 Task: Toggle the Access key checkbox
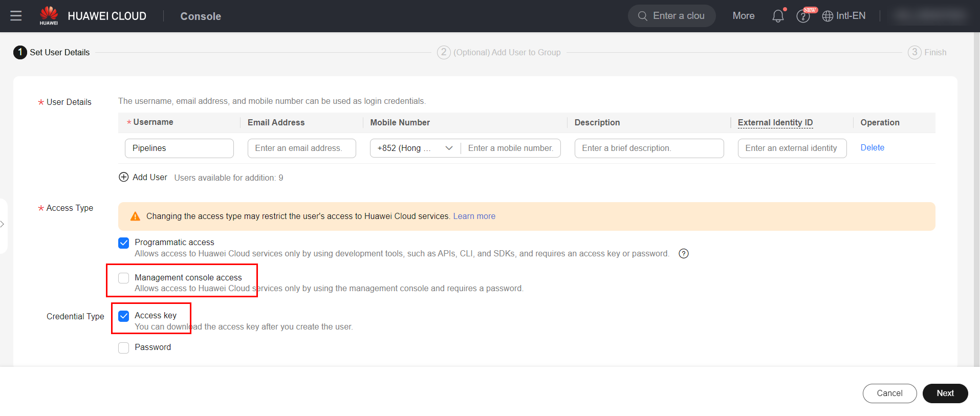(124, 316)
